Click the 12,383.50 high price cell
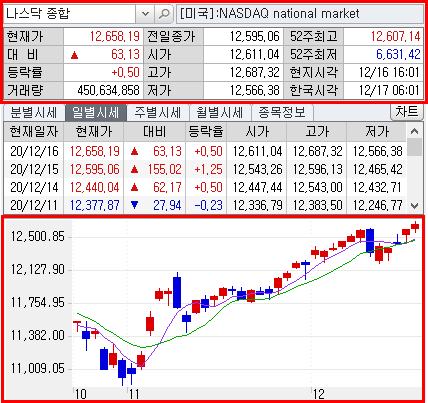This screenshot has height=403, width=428. point(318,205)
